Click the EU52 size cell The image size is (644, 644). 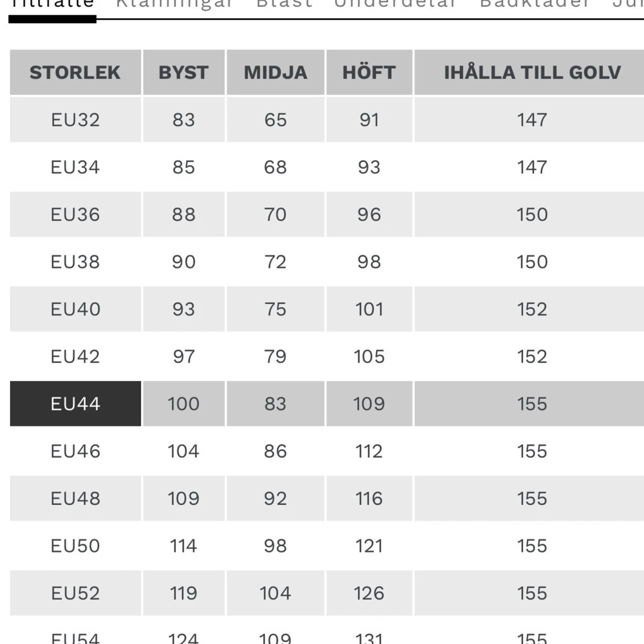pyautogui.click(x=76, y=593)
